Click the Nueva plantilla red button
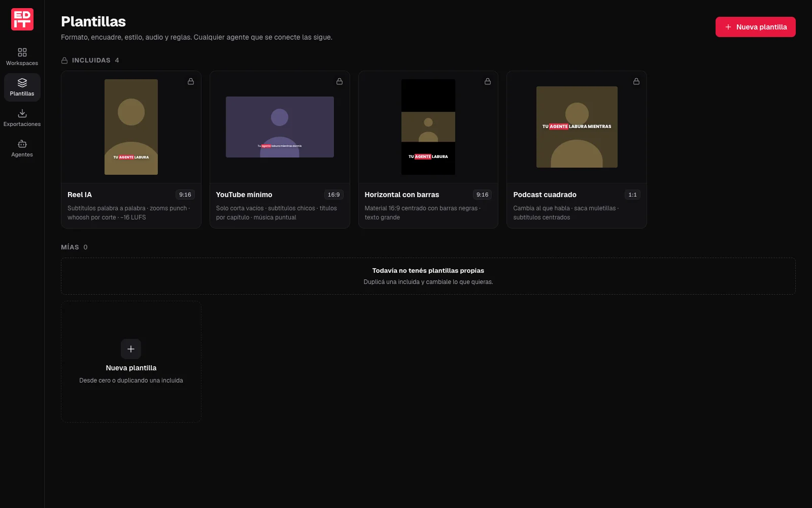 [755, 27]
